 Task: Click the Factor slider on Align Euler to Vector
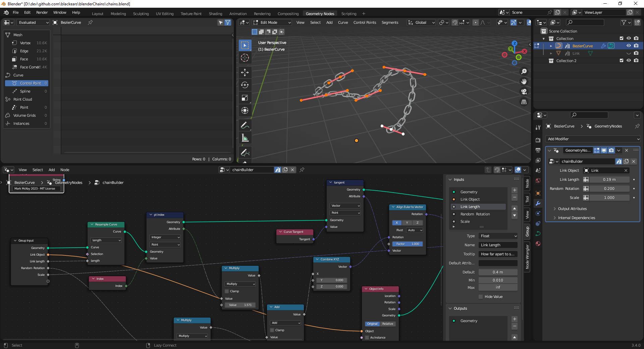pyautogui.click(x=407, y=244)
